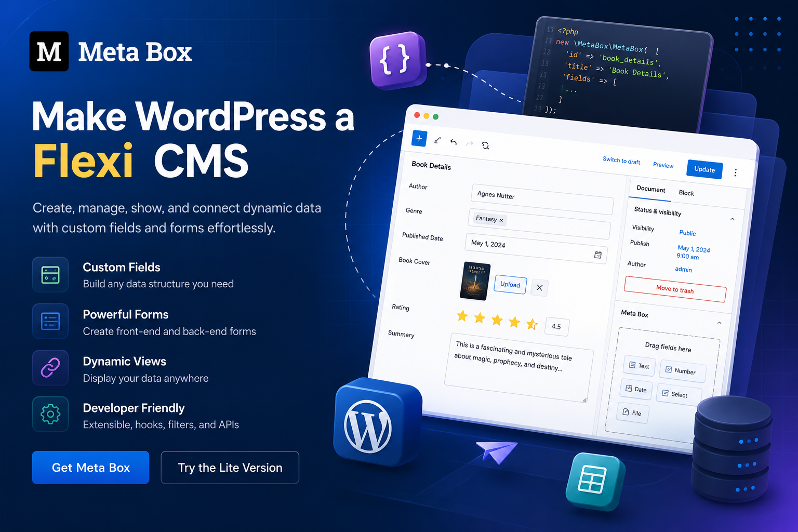Remove the Fantasy genre tag
This screenshot has width=798, height=532.
(501, 220)
